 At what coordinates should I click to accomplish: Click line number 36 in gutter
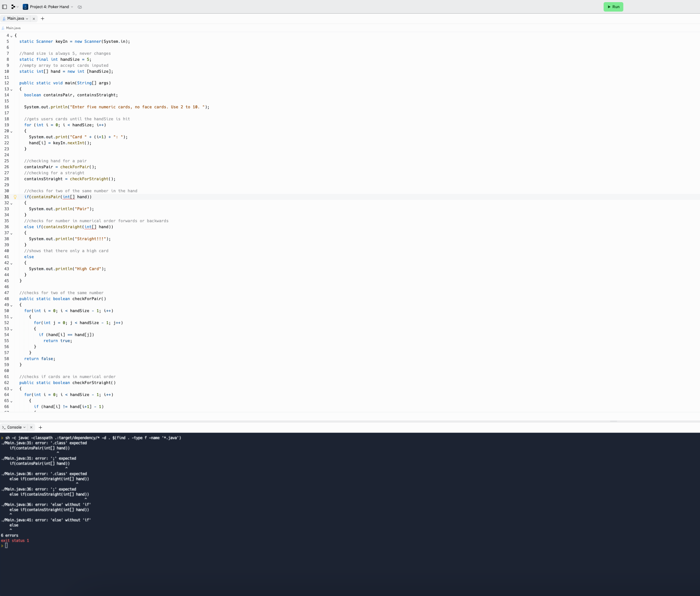point(6,227)
